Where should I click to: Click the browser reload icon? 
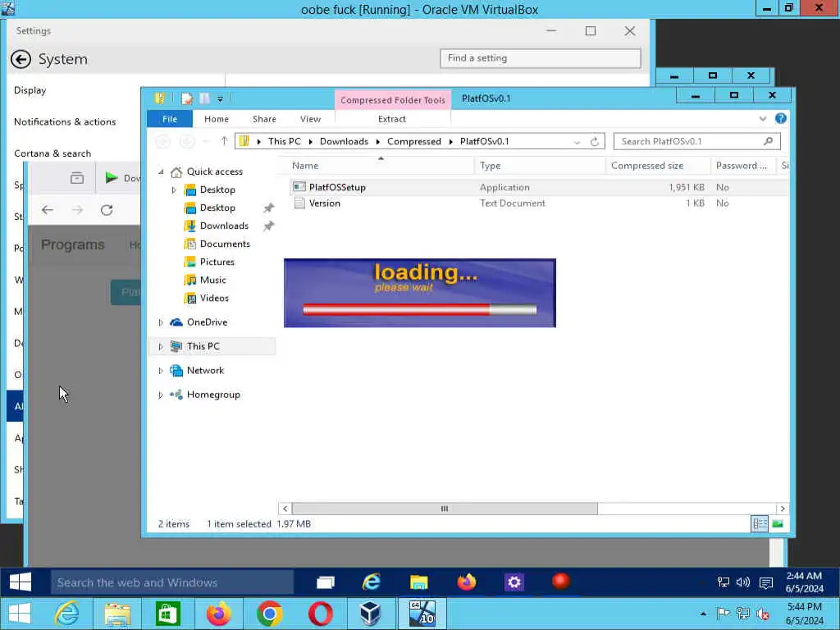(107, 210)
